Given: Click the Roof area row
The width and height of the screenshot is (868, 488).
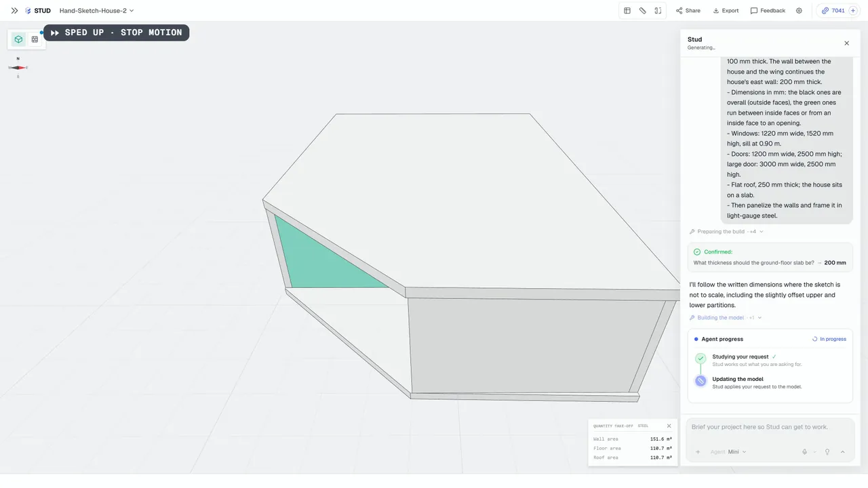Looking at the screenshot, I should coord(633,457).
